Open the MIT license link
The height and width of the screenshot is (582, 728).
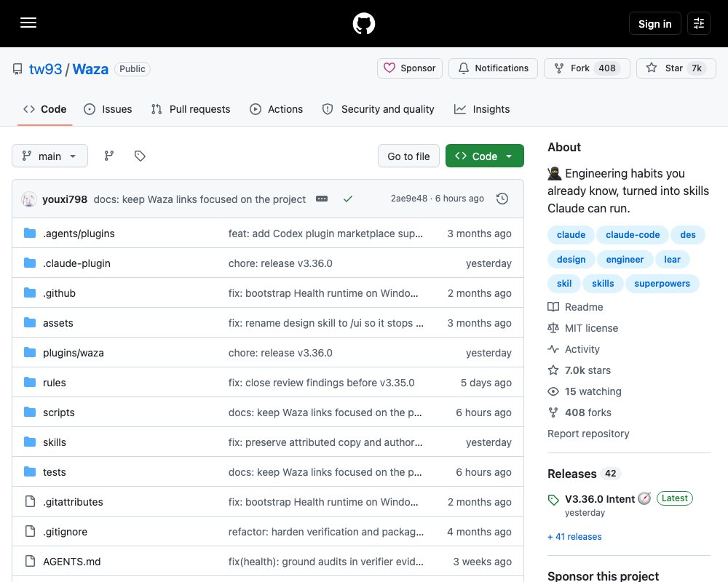point(583,328)
